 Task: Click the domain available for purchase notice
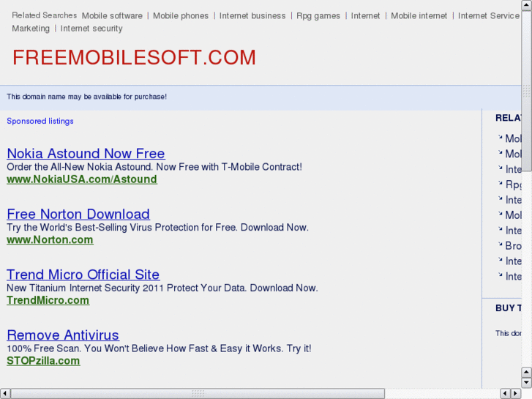coord(87,97)
